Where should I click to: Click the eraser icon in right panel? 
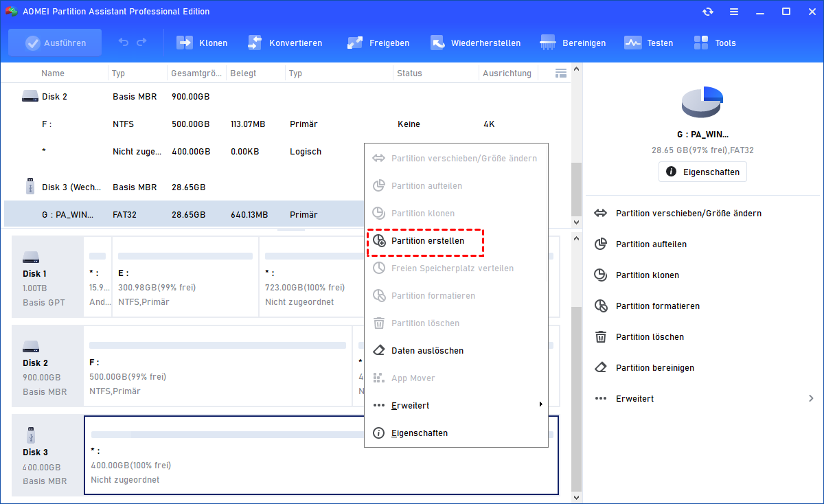tap(601, 368)
